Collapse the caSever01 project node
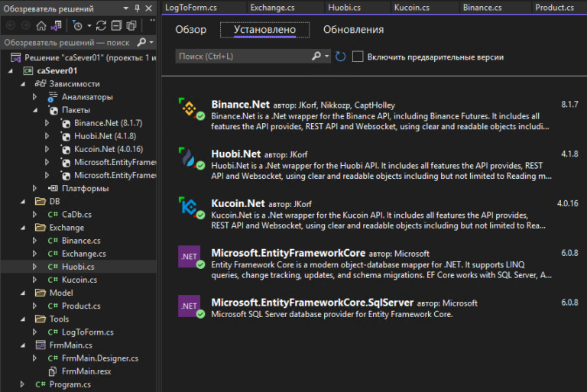The width and height of the screenshot is (587, 392). (11, 71)
